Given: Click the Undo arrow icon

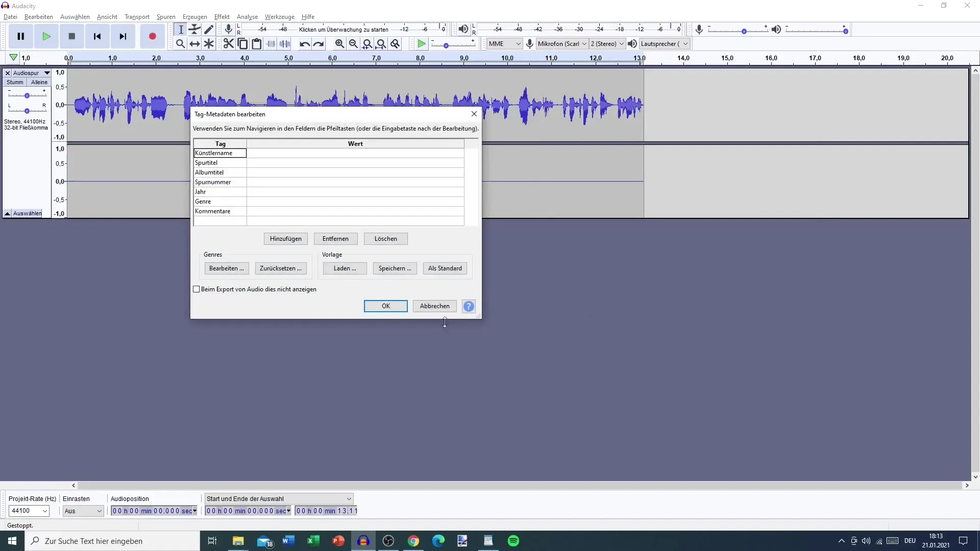Looking at the screenshot, I should point(305,44).
